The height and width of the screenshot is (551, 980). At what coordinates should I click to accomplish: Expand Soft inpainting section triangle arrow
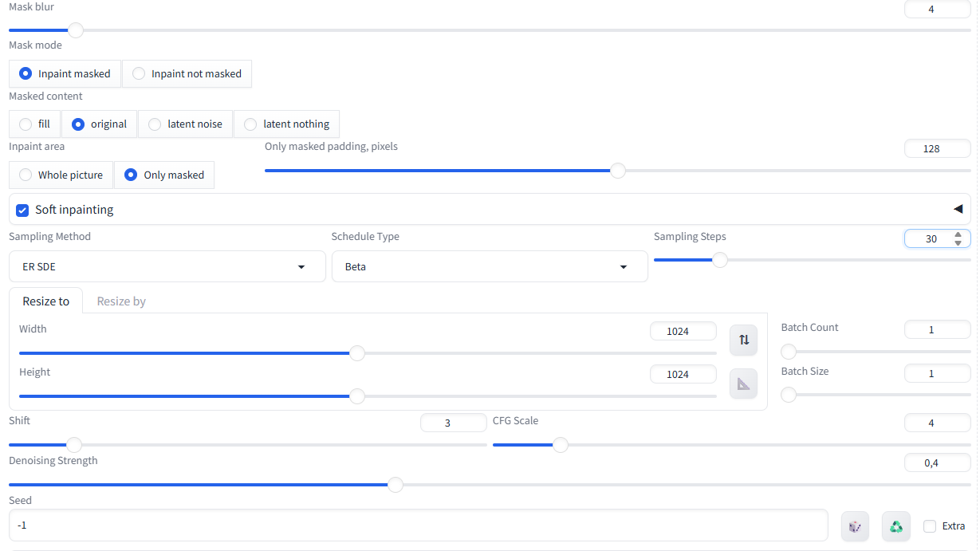click(958, 209)
